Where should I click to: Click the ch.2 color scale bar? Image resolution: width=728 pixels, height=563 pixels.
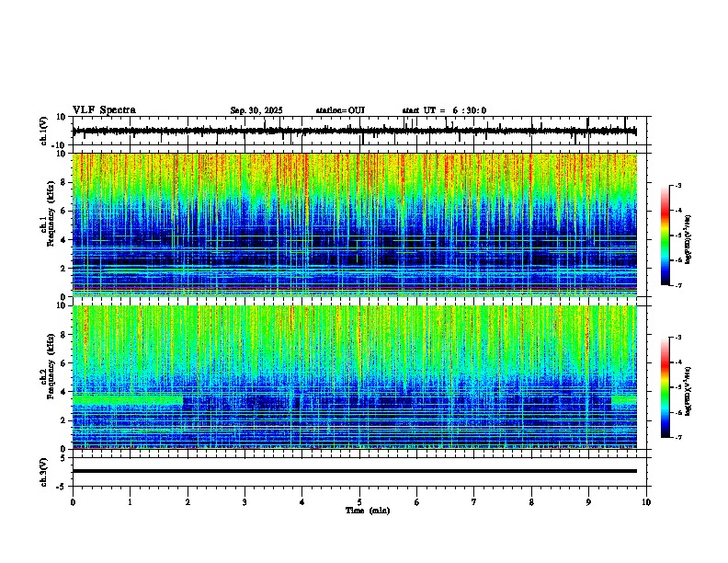coord(665,387)
